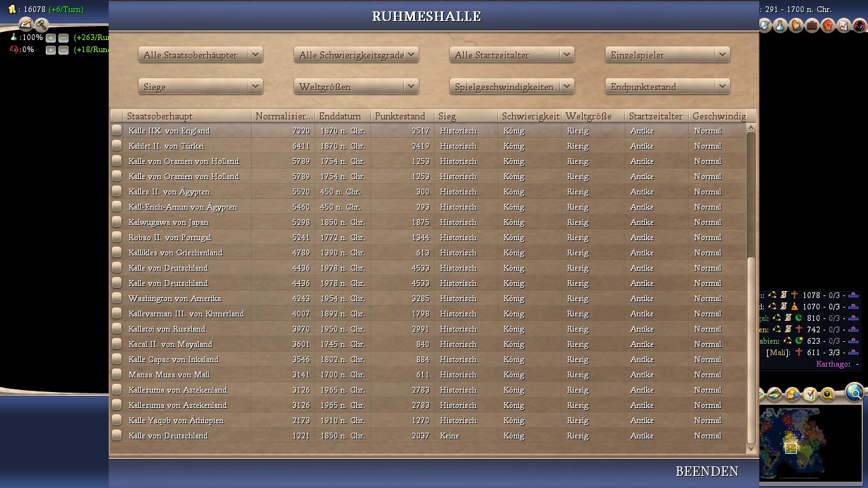This screenshot has width=868, height=488.
Task: Tick checkbox for Kalwugawa von Japan
Action: pyautogui.click(x=117, y=222)
